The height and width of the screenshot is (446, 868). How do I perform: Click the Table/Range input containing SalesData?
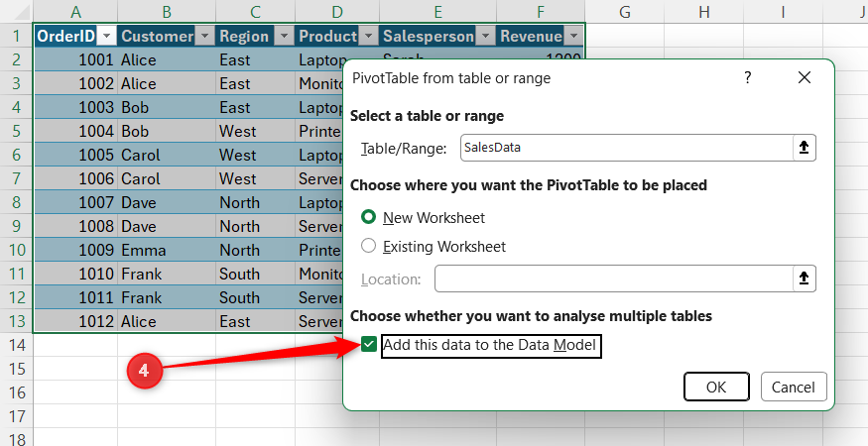pyautogui.click(x=627, y=148)
